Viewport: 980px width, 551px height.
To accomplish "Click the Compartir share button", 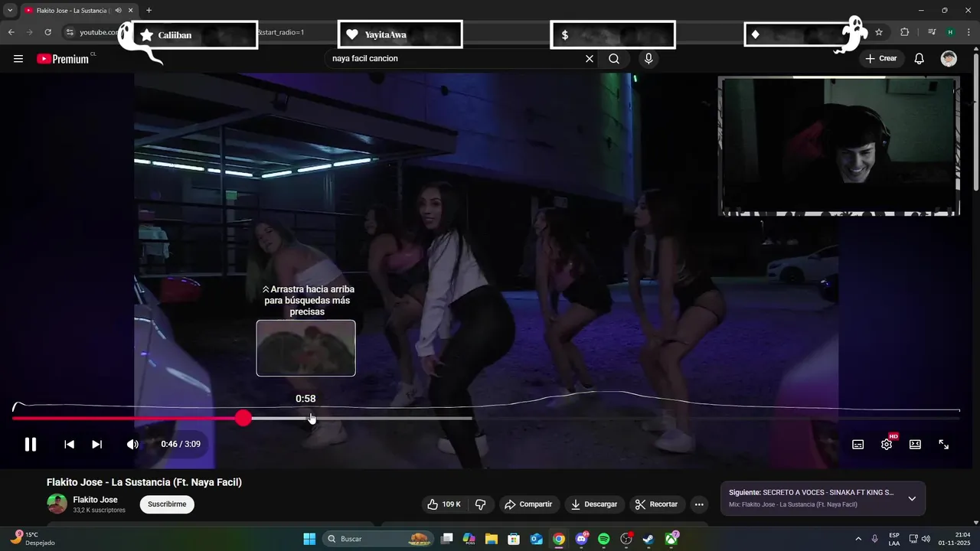I will [x=528, y=504].
